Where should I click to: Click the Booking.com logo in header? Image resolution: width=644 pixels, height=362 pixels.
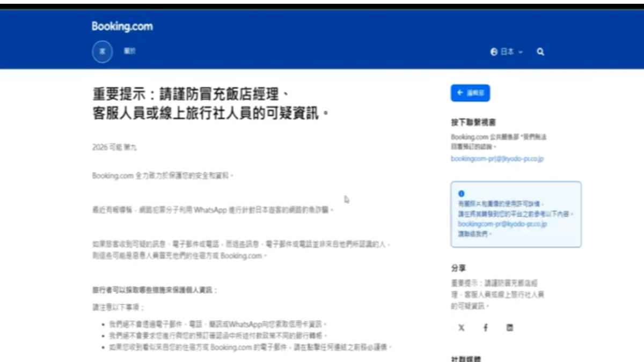[122, 26]
